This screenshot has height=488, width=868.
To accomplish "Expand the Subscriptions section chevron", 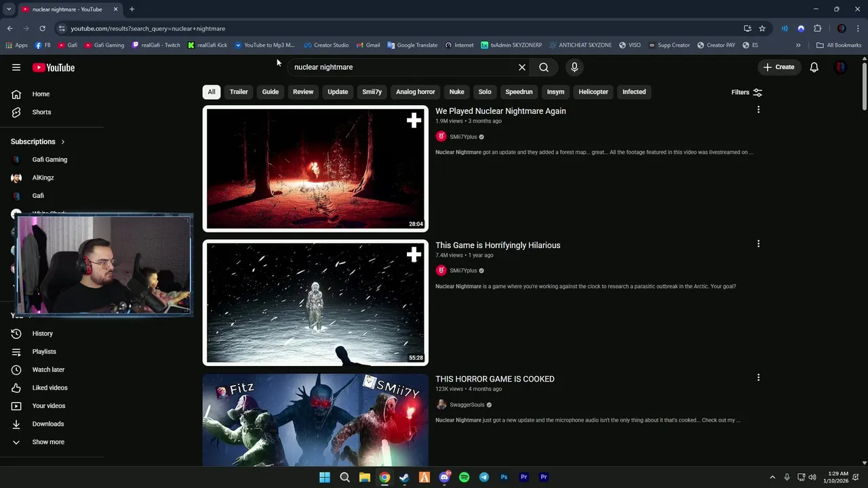I will click(63, 142).
